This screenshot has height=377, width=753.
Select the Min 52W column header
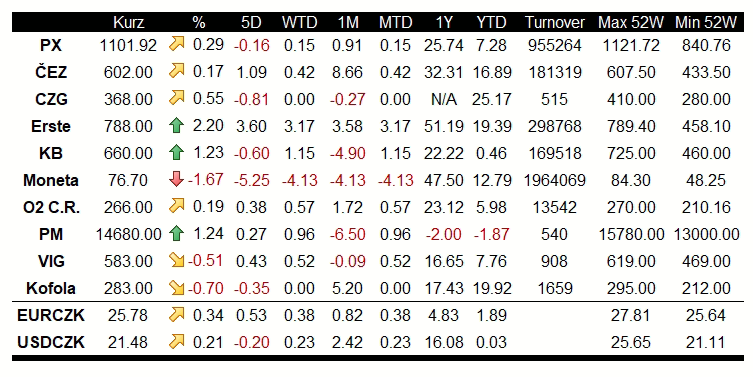click(x=706, y=22)
